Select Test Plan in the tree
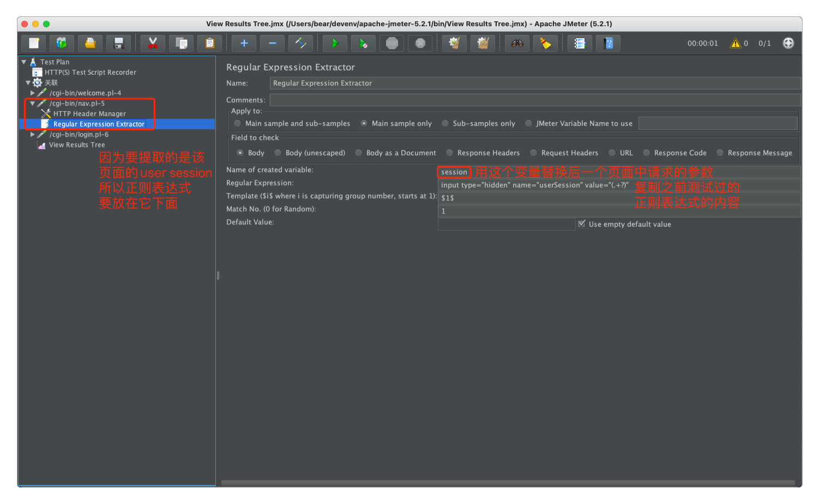 click(55, 62)
